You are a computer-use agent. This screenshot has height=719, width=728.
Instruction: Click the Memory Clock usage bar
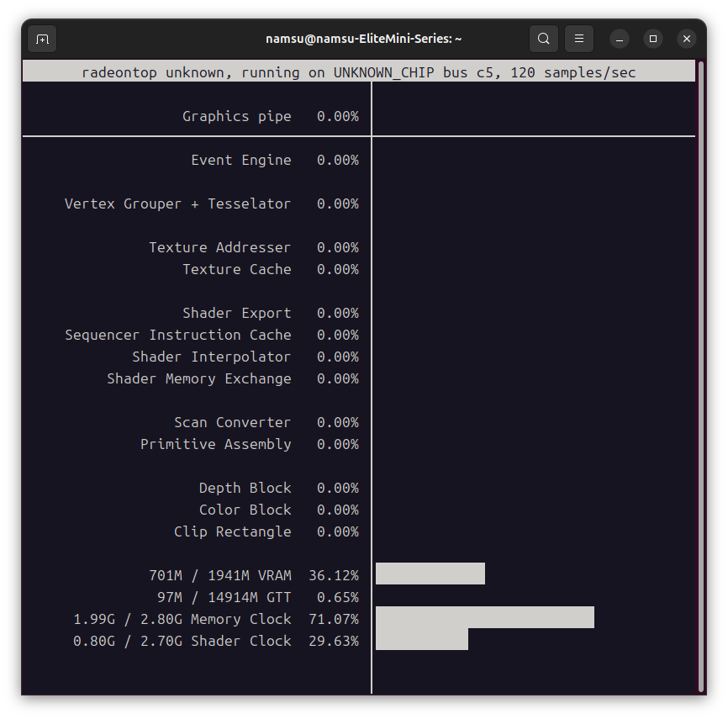(x=485, y=617)
